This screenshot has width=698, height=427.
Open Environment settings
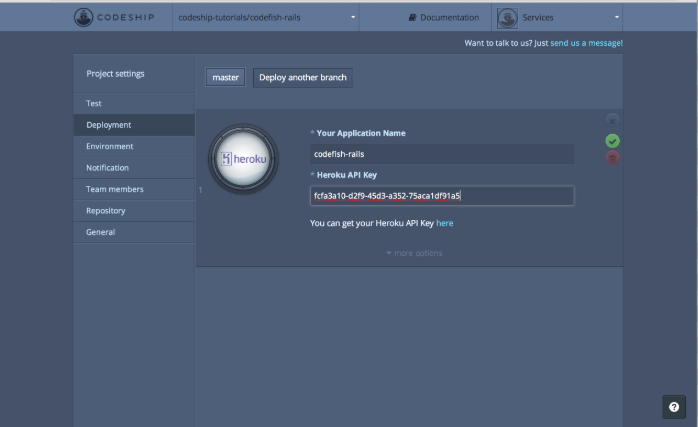coord(134,146)
